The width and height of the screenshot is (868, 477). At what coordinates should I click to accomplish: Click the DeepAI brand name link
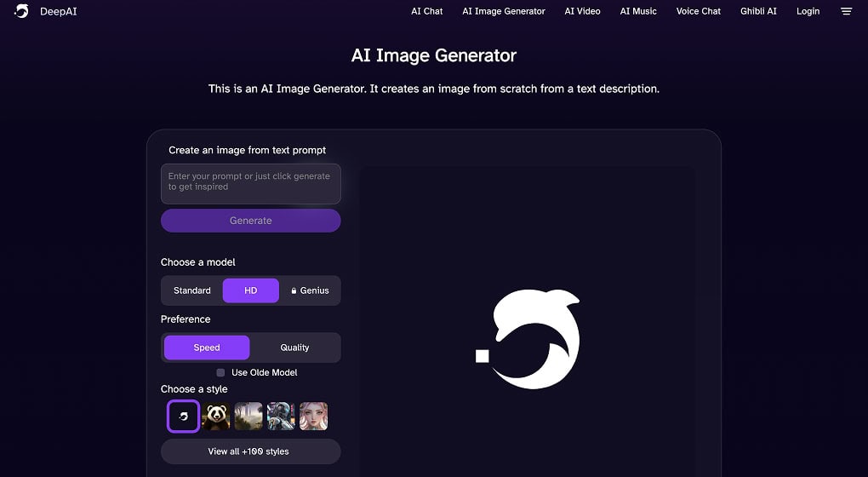click(x=58, y=12)
